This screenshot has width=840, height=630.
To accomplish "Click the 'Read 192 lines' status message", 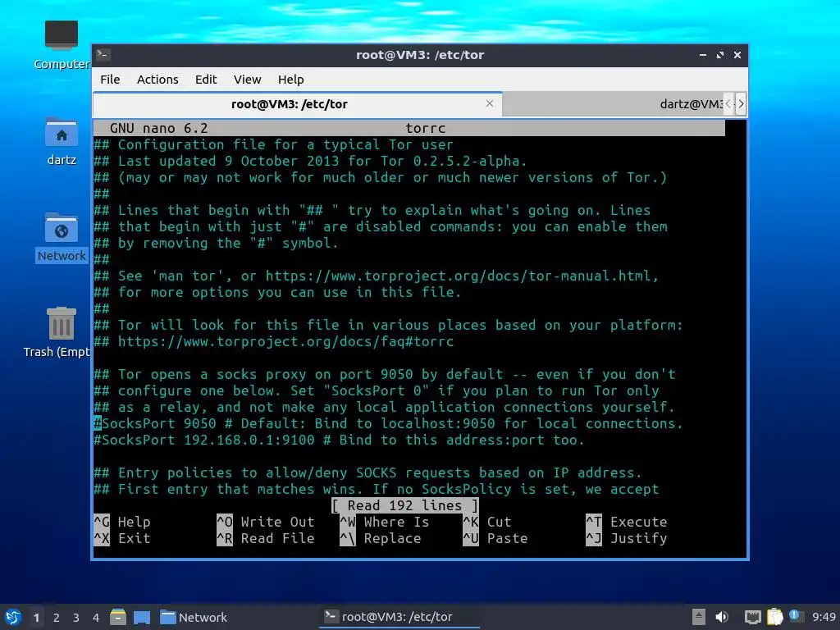I will (404, 505).
